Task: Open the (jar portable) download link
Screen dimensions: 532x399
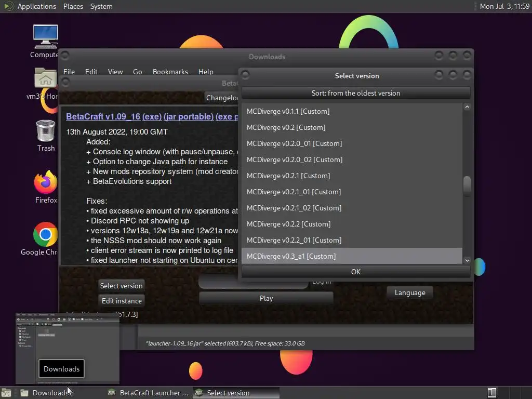Action: click(188, 116)
